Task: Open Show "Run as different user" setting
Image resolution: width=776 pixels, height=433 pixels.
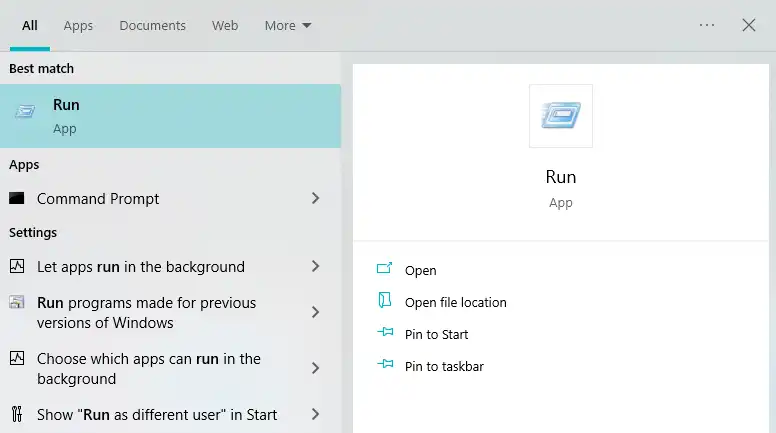Action: point(157,415)
